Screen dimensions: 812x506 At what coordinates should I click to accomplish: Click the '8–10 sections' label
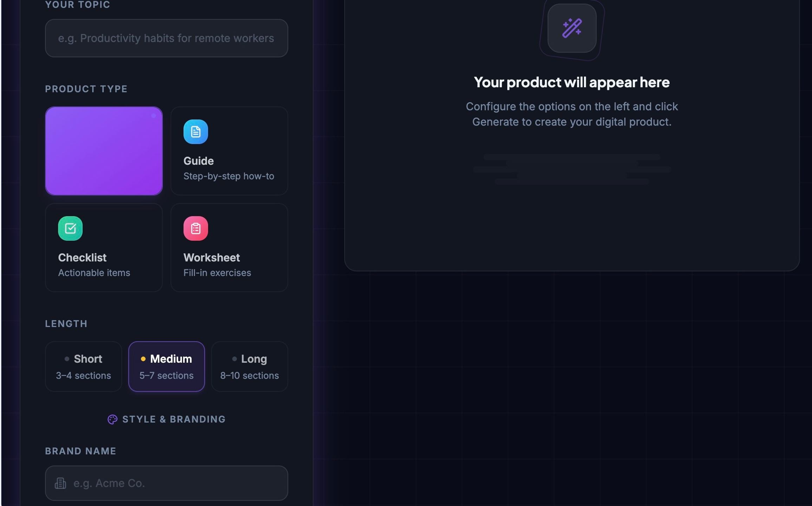(x=249, y=376)
